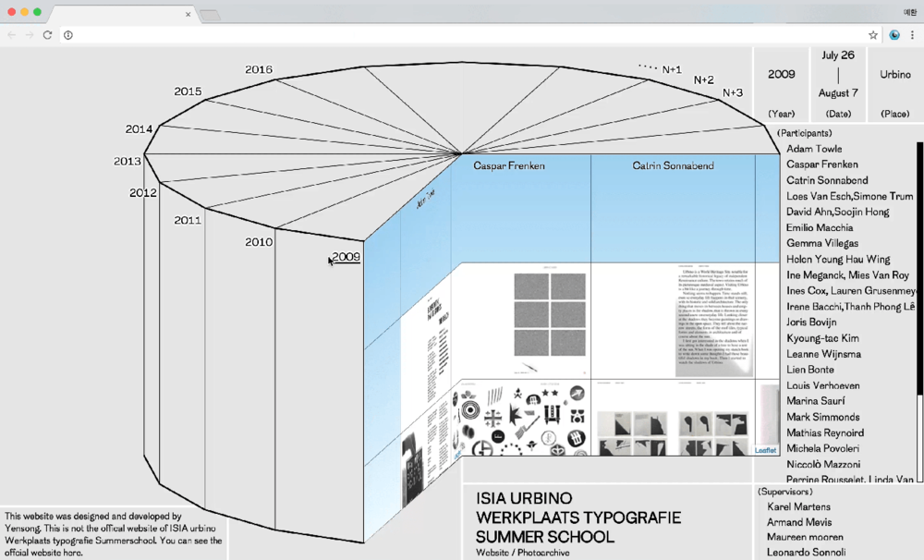The width and height of the screenshot is (924, 560).
Task: Select year 2011 on the cylinder
Action: pyautogui.click(x=188, y=221)
